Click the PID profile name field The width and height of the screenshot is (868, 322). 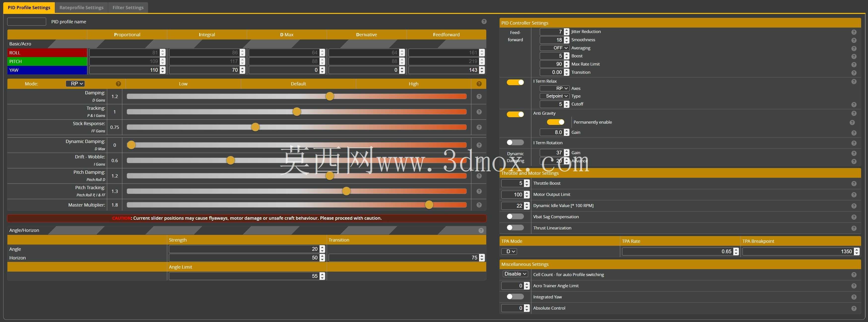[27, 22]
